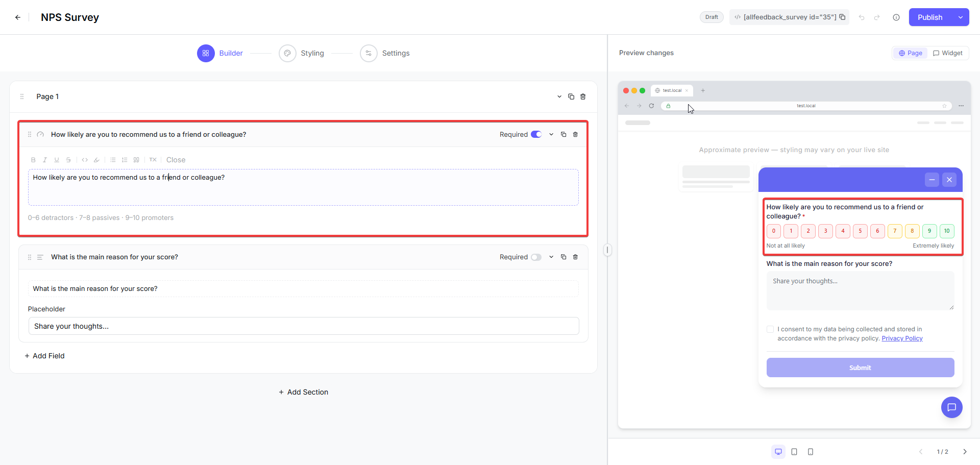
Task: Go to previous preview page
Action: pos(921,452)
